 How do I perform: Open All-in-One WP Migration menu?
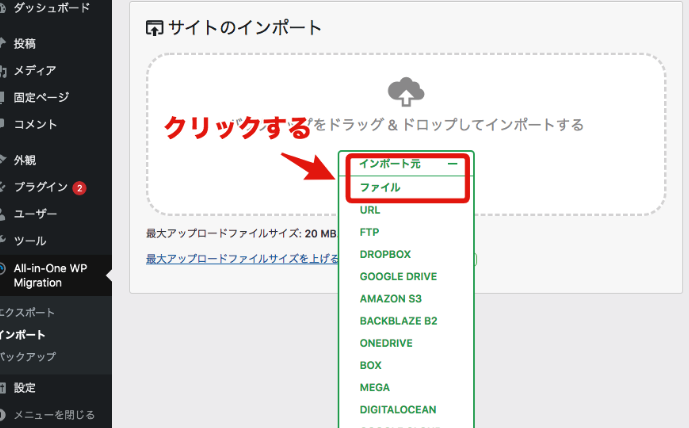50,275
